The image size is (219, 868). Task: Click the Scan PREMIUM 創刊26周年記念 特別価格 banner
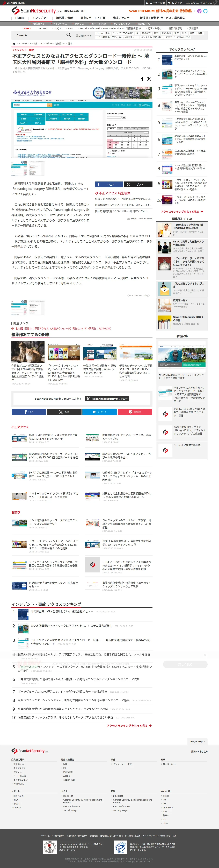tap(160, 11)
